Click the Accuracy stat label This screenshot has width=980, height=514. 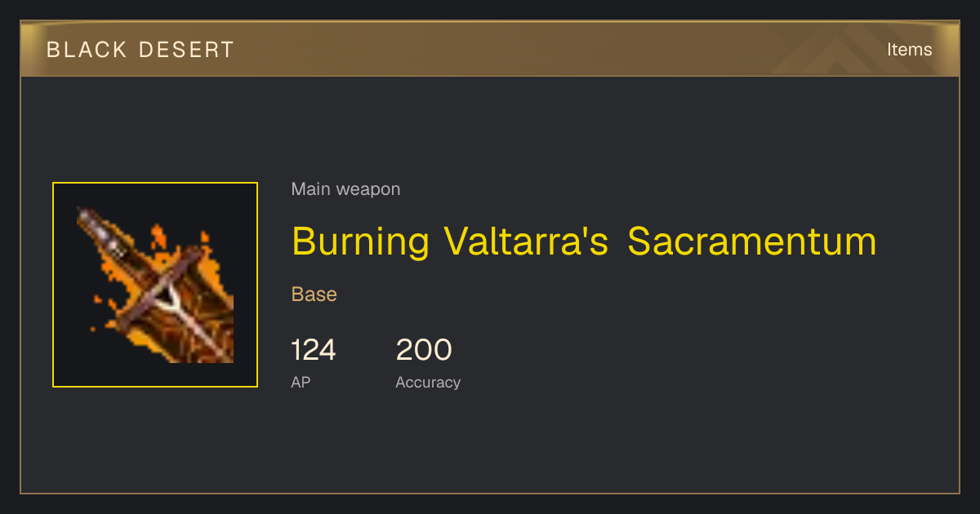point(428,382)
